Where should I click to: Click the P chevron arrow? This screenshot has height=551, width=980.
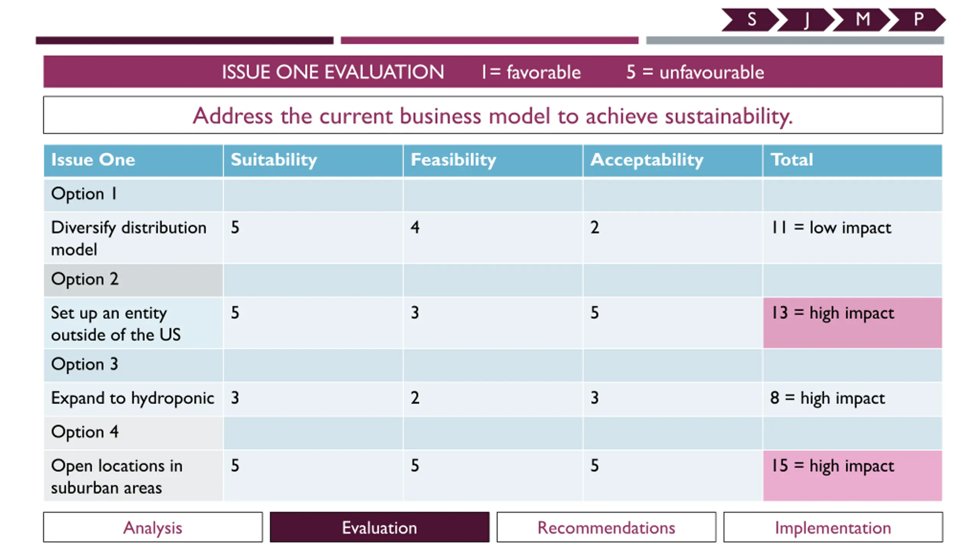click(917, 20)
